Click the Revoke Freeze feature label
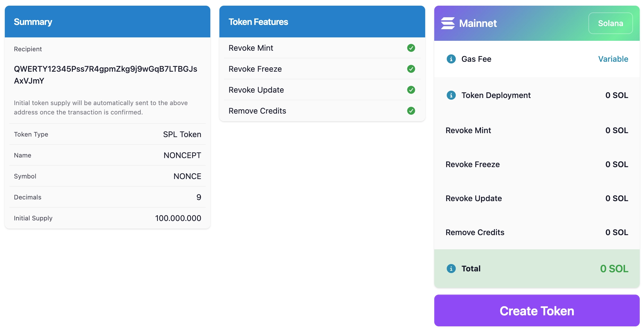 click(x=255, y=69)
